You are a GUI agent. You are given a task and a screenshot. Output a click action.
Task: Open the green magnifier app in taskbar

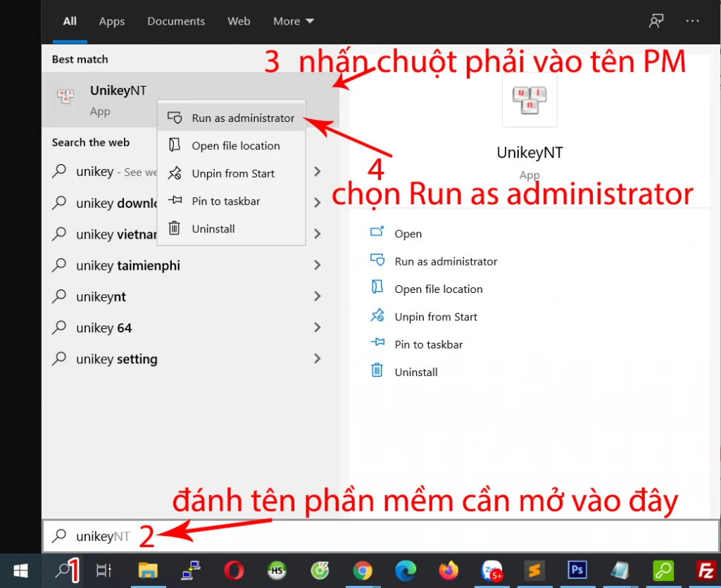(x=663, y=570)
